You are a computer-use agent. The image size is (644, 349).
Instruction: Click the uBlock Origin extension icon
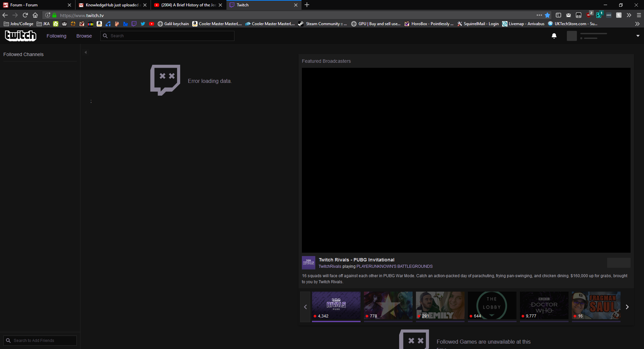(589, 15)
